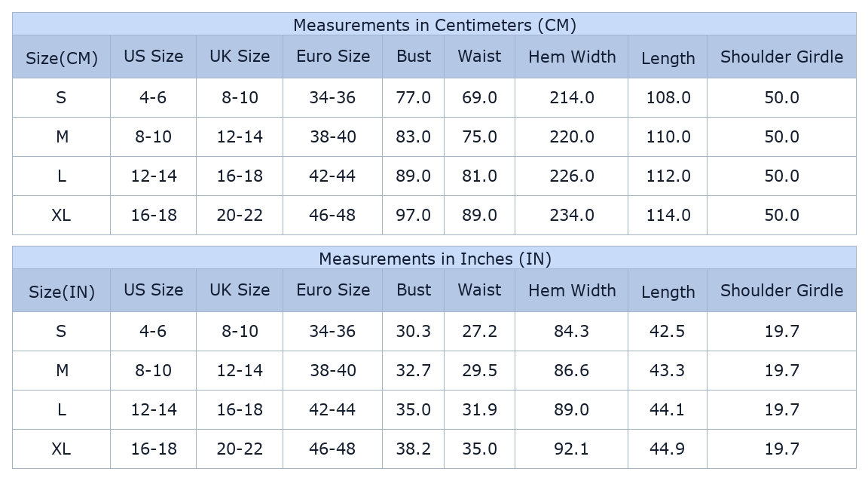Select hem width value 92.1
The width and height of the screenshot is (868, 484).
(572, 449)
